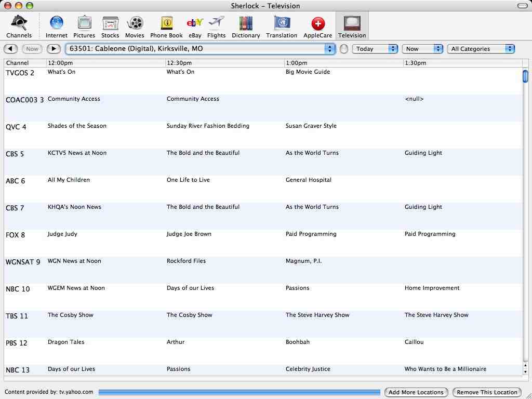Open the Flights airplane icon
532x399 pixels.
click(217, 26)
